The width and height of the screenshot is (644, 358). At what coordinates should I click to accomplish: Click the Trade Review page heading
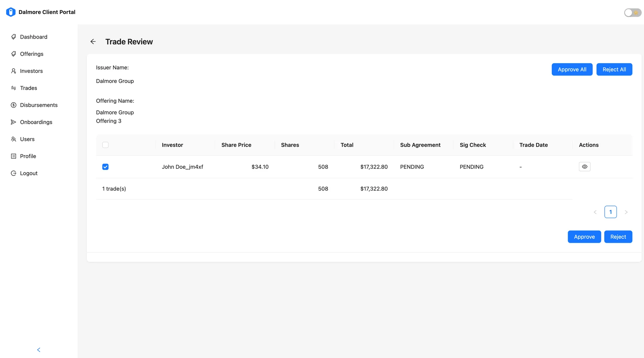[x=129, y=42]
